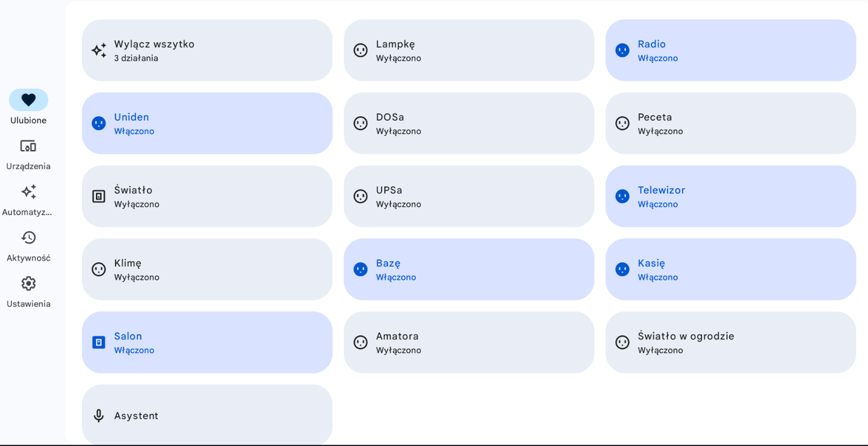Turn on the Peceta outlet
Image resolution: width=868 pixels, height=446 pixels.
click(x=731, y=124)
